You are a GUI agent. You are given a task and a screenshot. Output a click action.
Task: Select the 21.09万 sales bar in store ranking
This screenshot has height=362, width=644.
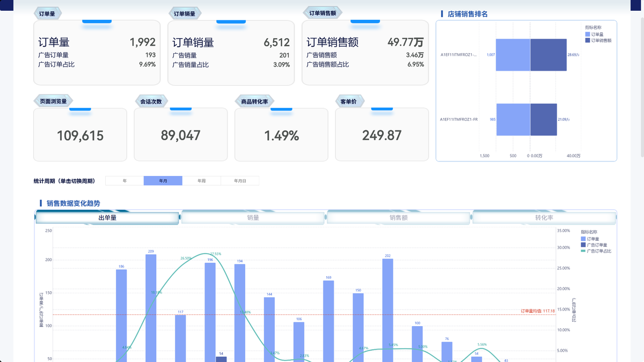pos(544,120)
